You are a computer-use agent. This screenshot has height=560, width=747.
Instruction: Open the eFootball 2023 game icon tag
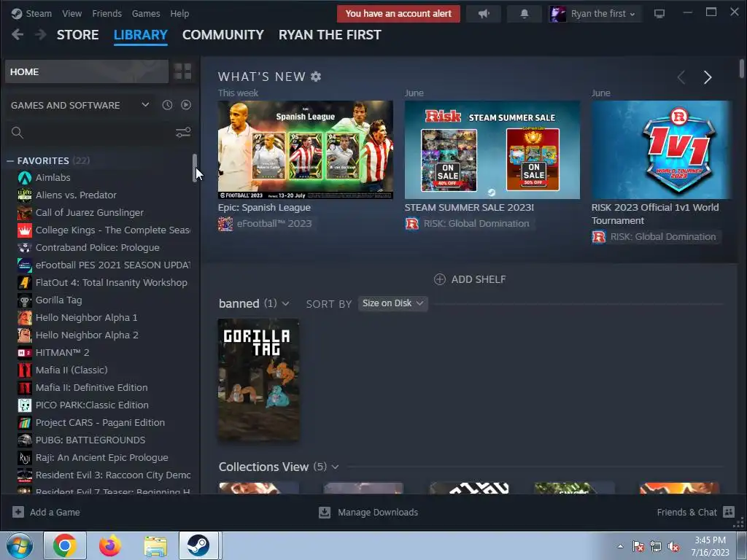coord(225,223)
